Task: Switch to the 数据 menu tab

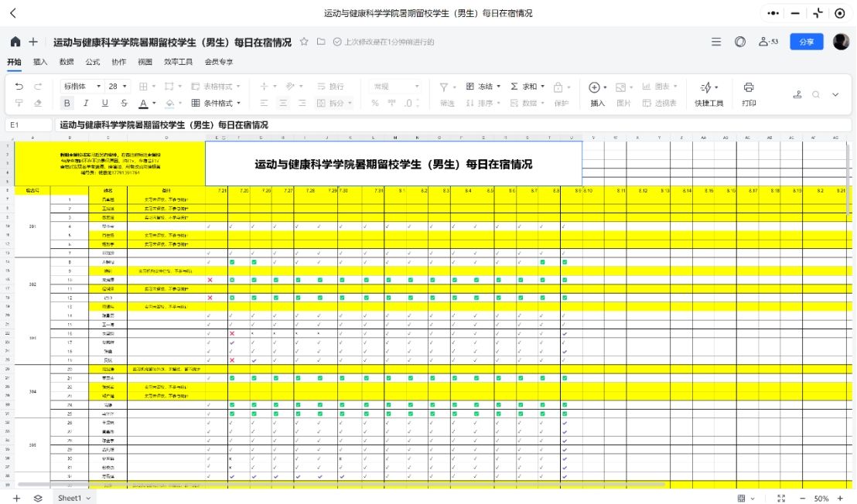Action: [x=67, y=62]
